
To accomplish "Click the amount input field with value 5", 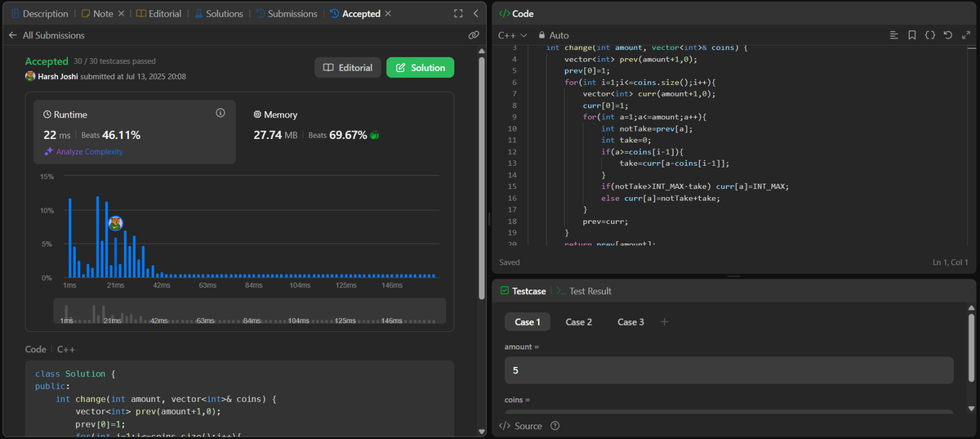I will point(729,370).
